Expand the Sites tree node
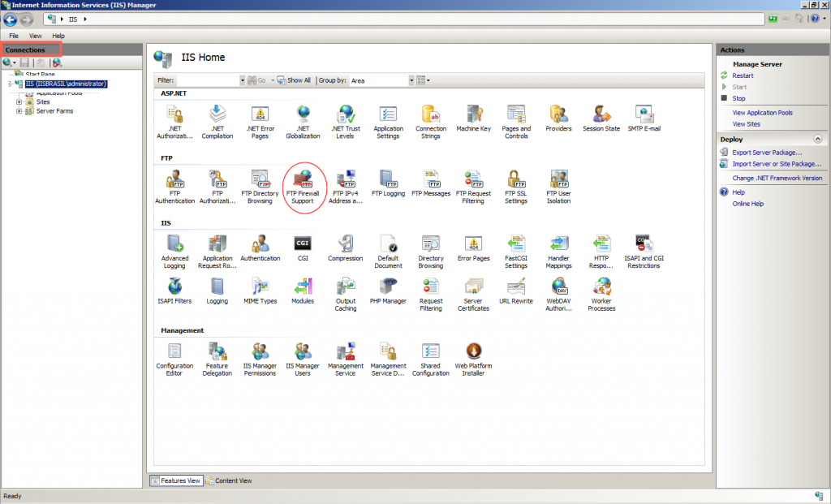Screen dimensions: 831x504 point(19,101)
